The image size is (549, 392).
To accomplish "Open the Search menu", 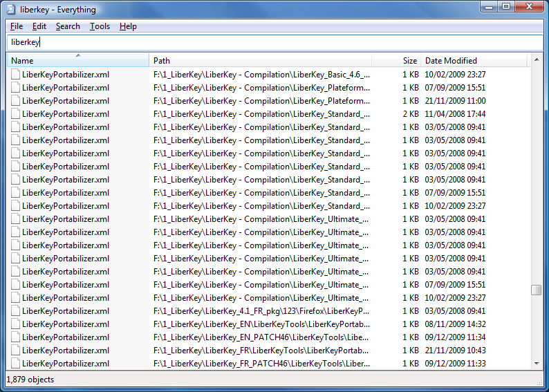I will pyautogui.click(x=68, y=26).
